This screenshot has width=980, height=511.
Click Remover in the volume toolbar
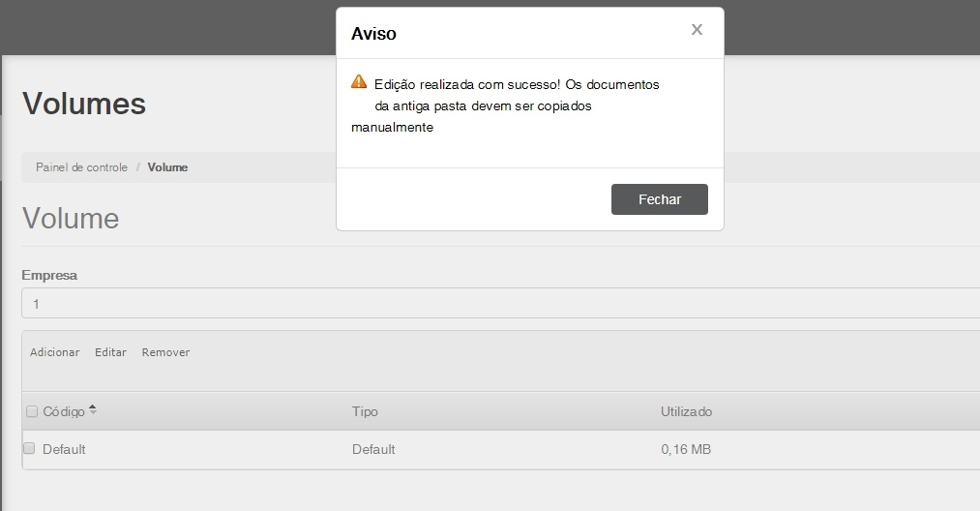[x=165, y=352]
